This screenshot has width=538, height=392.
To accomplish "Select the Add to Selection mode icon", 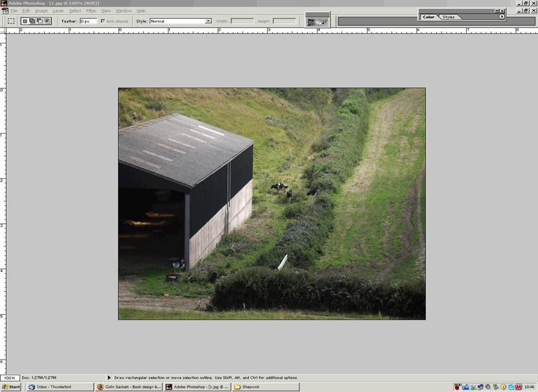I will pos(32,21).
